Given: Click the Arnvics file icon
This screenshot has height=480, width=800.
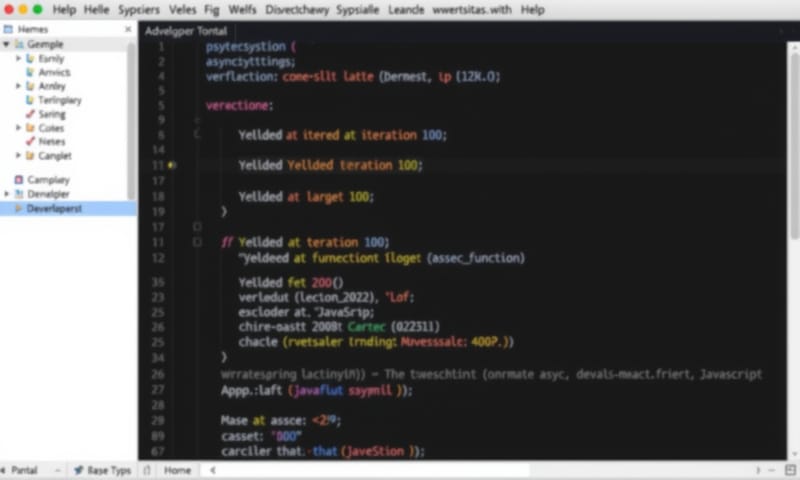Looking at the screenshot, I should coord(30,72).
